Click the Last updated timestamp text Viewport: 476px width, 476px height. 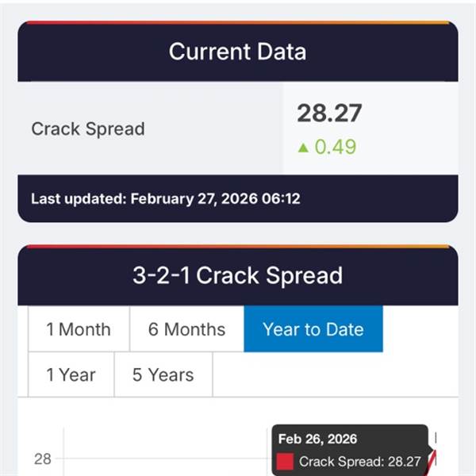point(165,198)
